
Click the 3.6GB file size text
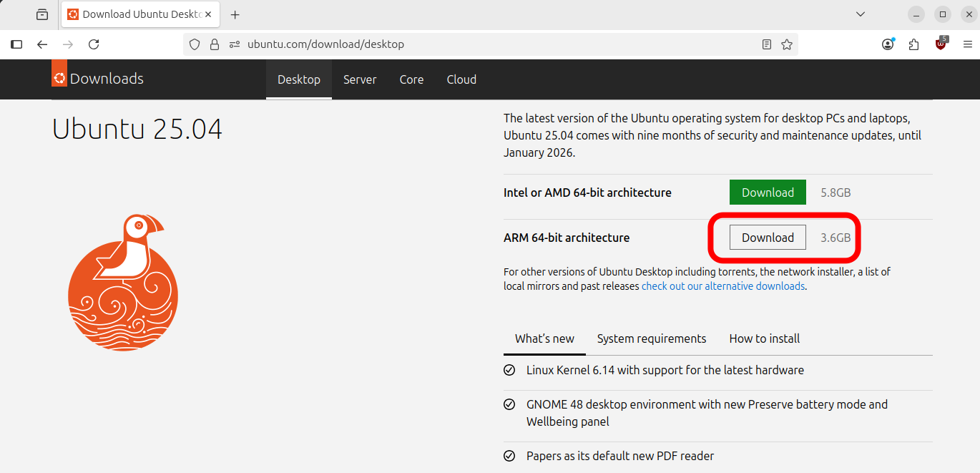[836, 238]
